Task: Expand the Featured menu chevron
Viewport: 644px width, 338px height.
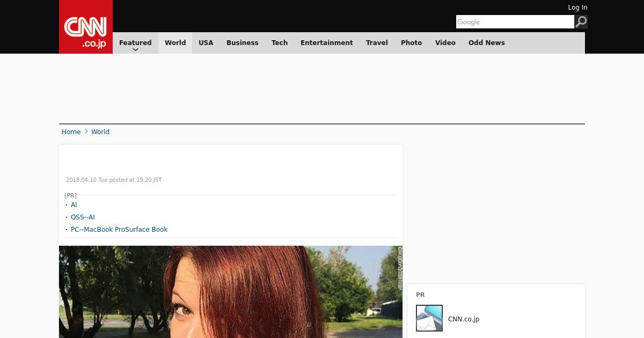Action: [135, 49]
